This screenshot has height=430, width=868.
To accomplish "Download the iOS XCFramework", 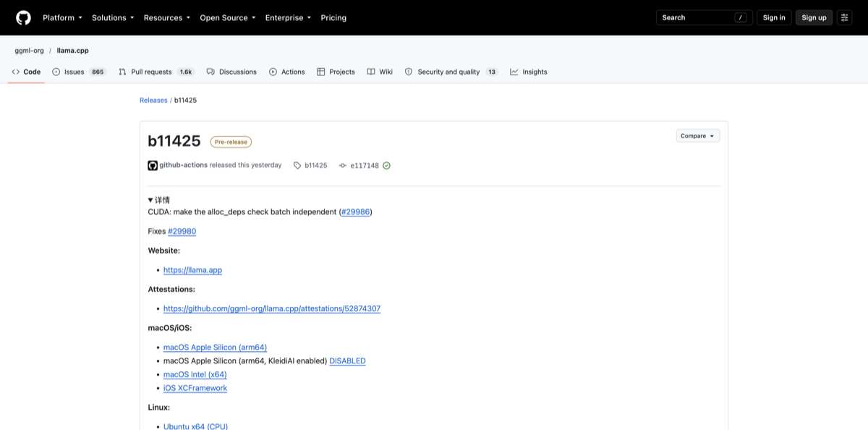I will (x=195, y=388).
